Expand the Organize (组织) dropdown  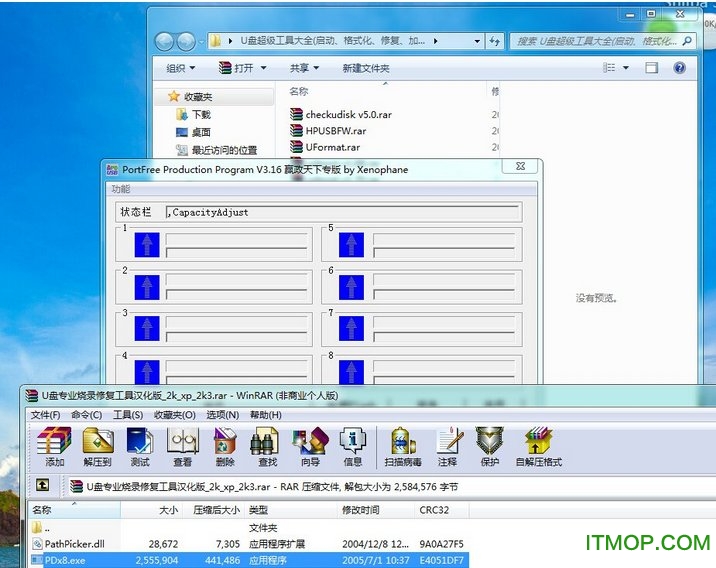(181, 68)
